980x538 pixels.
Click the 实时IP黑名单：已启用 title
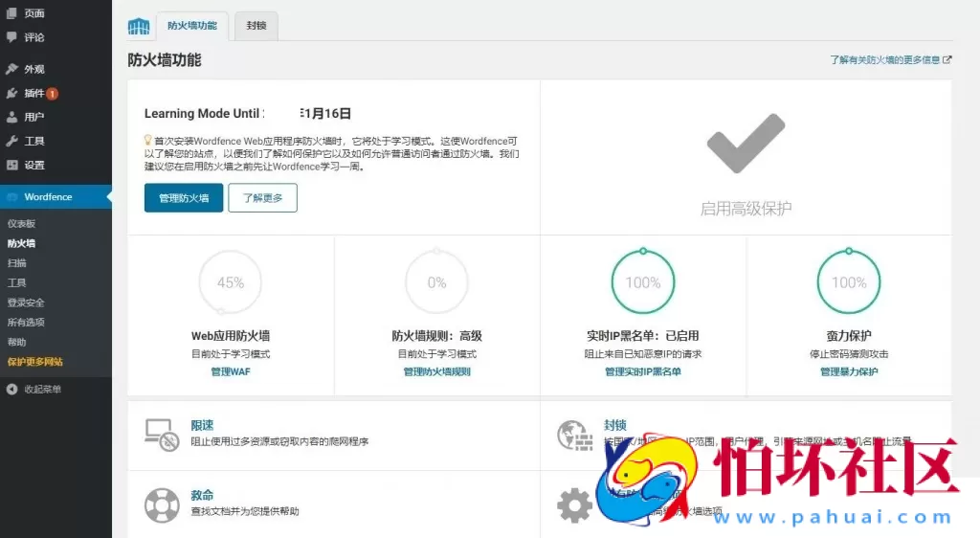click(643, 336)
